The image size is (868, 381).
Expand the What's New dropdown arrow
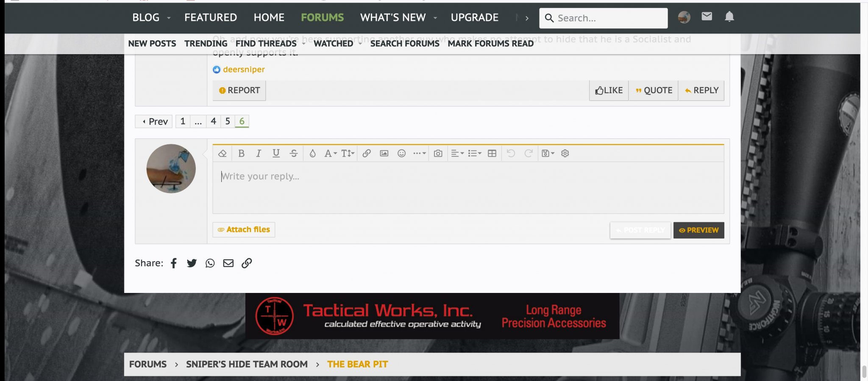click(x=435, y=18)
